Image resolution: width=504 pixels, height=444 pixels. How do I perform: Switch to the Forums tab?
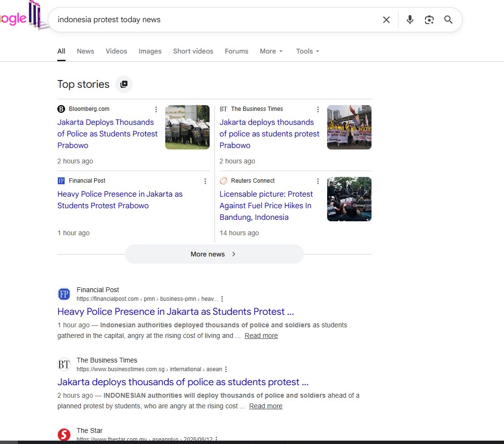(237, 51)
